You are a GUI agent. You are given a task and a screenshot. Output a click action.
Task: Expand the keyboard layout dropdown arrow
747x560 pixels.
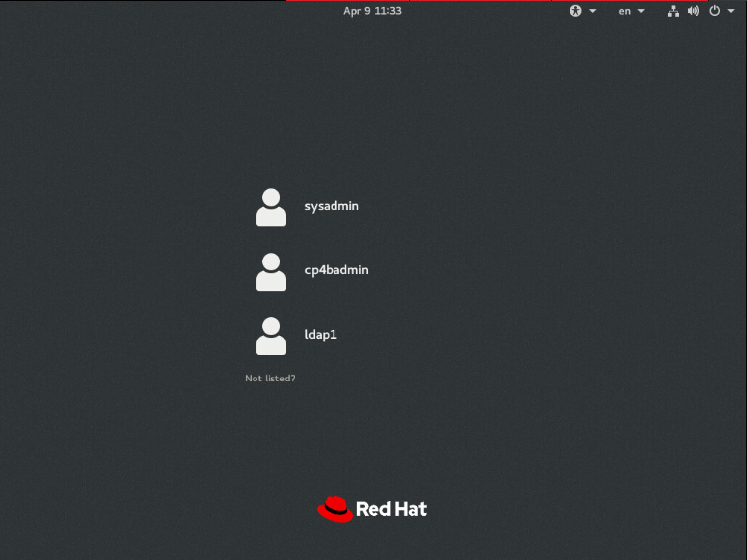pyautogui.click(x=641, y=11)
